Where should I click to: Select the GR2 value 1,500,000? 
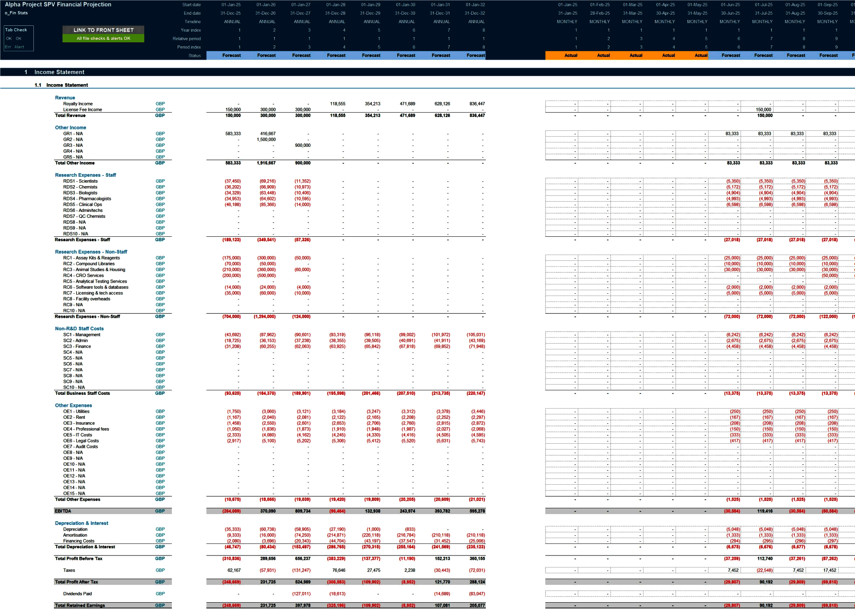tap(266, 139)
